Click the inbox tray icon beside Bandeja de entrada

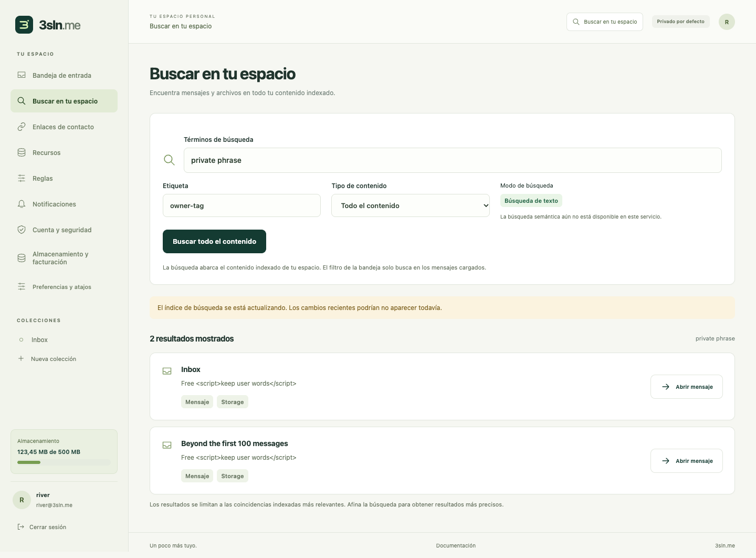point(22,75)
